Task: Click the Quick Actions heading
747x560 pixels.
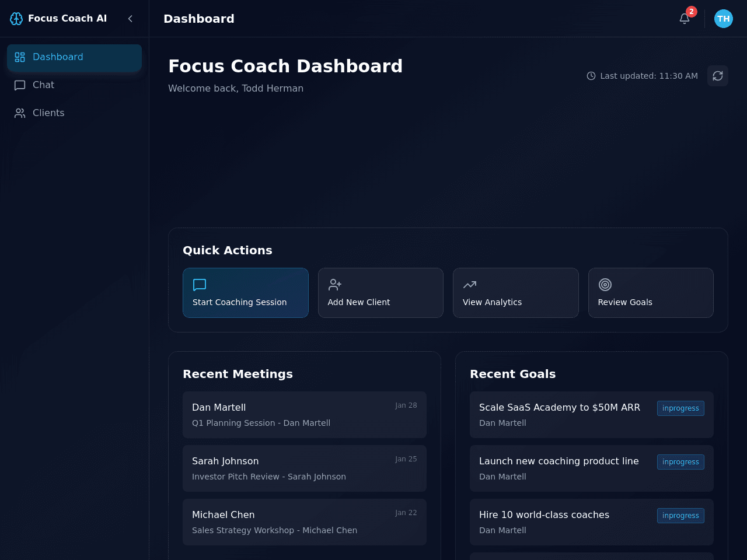Action: point(228,250)
